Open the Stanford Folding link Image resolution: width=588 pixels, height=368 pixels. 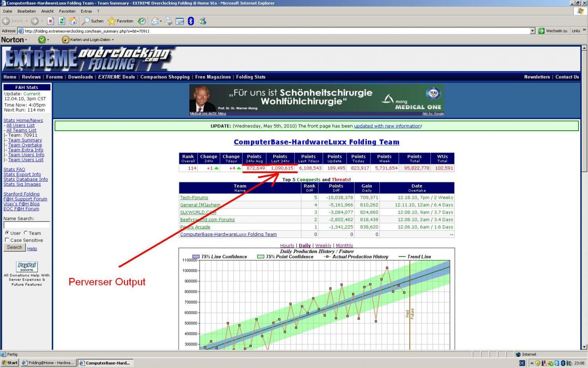click(x=21, y=194)
